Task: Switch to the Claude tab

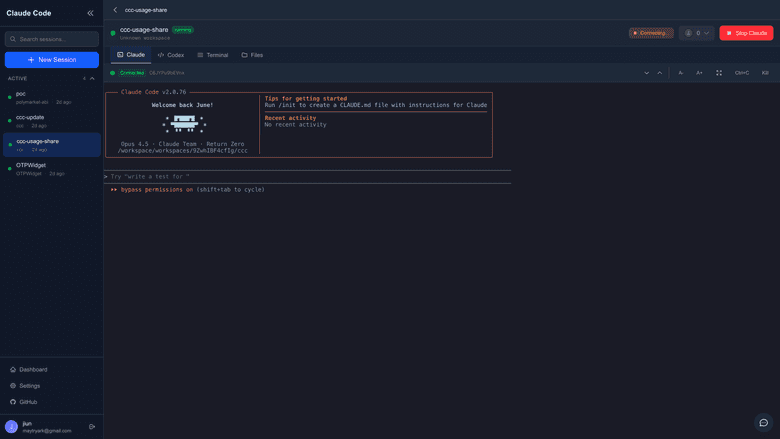Action: pyautogui.click(x=131, y=55)
